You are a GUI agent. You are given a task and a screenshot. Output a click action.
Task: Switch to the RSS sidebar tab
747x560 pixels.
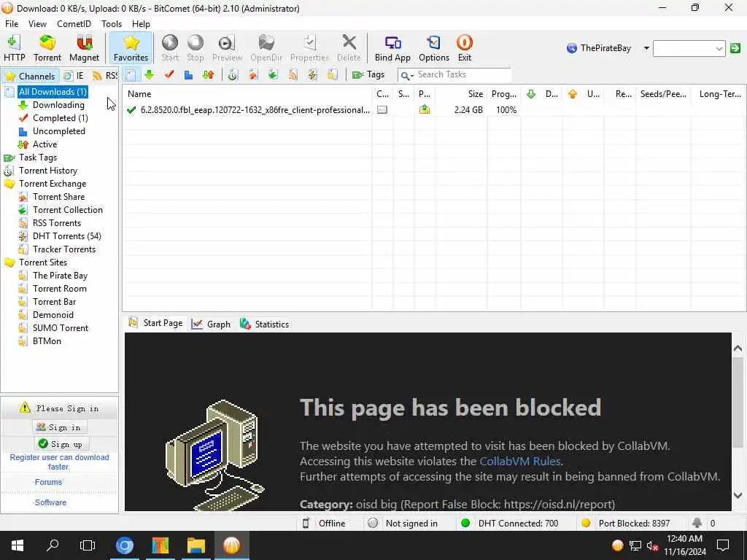pyautogui.click(x=105, y=76)
